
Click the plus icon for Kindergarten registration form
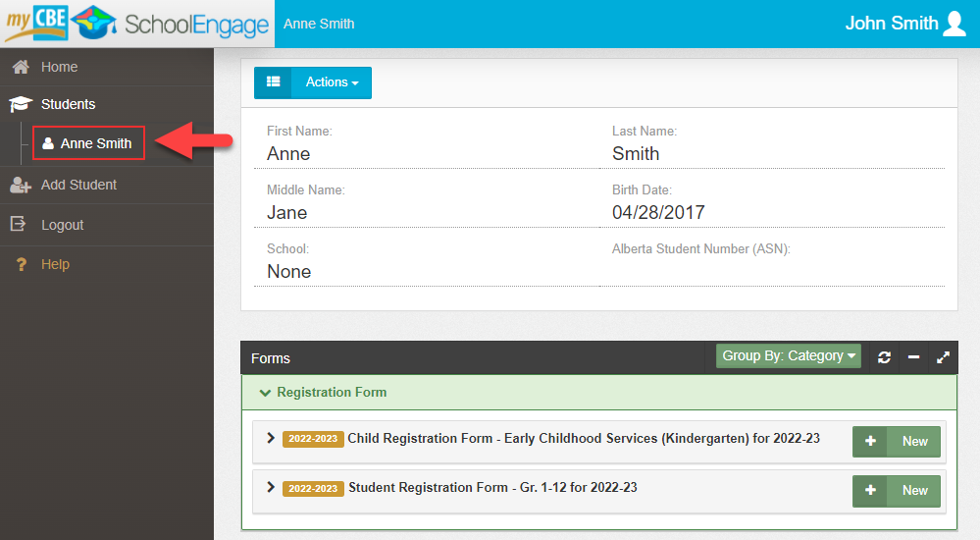tap(870, 442)
